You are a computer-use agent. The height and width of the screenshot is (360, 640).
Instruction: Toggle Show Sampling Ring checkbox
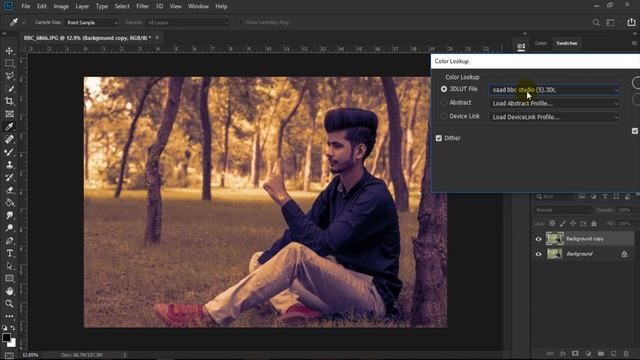click(x=242, y=22)
